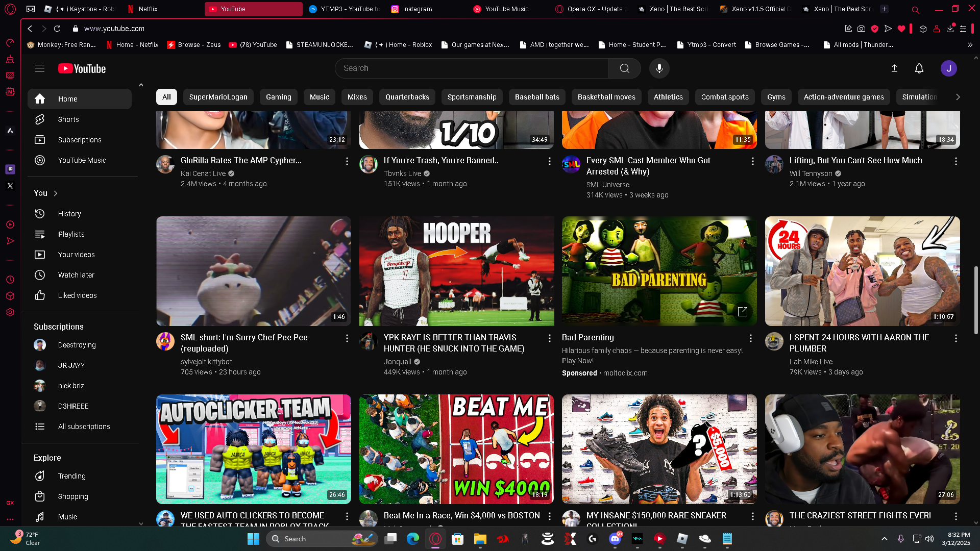This screenshot has width=980, height=551.
Task: Select the All filter chip
Action: click(x=166, y=97)
